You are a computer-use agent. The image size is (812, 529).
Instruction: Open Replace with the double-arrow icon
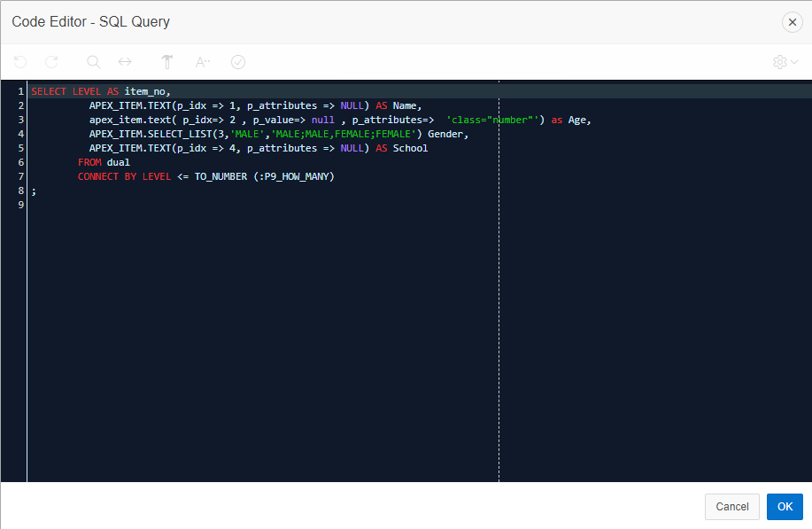125,62
